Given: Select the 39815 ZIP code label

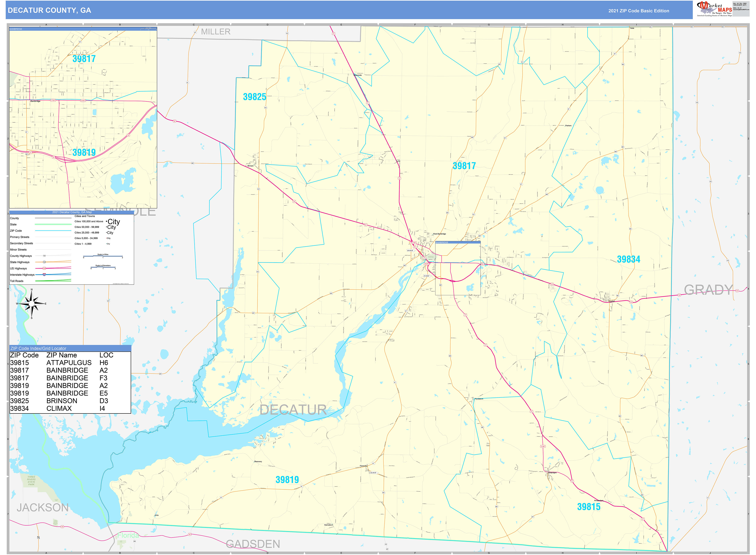Looking at the screenshot, I should click(x=589, y=507).
